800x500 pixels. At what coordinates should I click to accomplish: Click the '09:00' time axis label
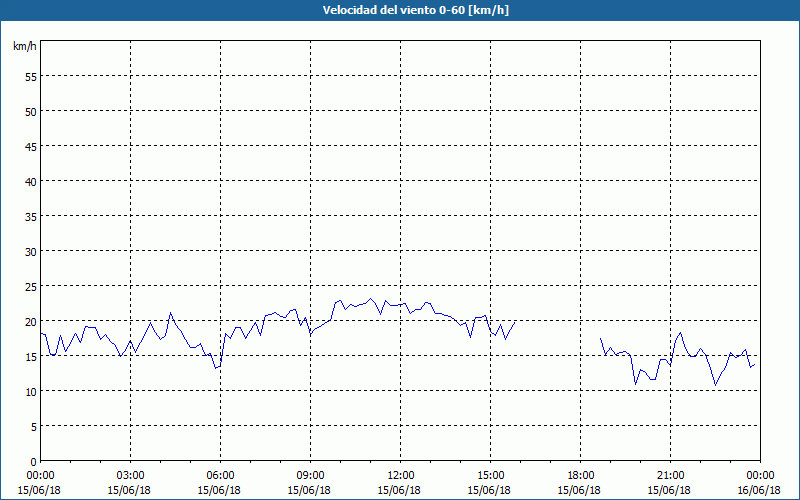point(309,476)
